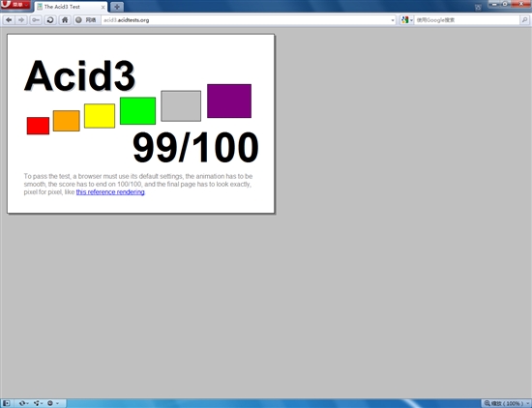This screenshot has height=408, width=532.
Task: Close the Opera window
Action: [520, 4]
